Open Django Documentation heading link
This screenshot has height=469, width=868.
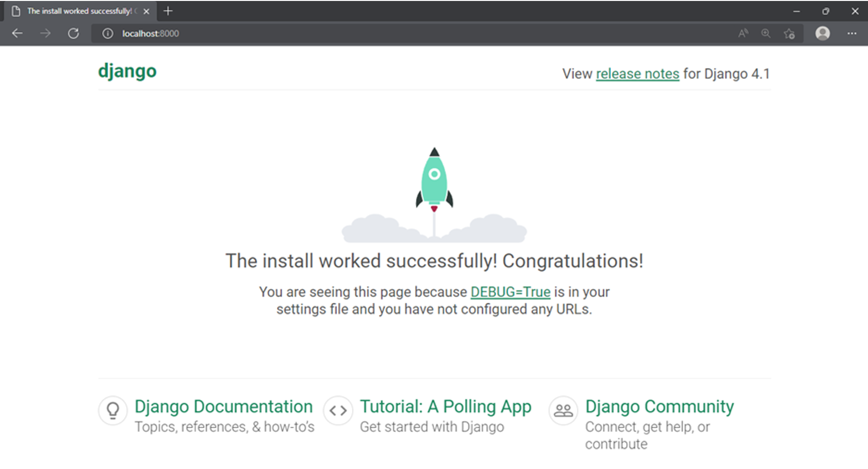pyautogui.click(x=223, y=407)
